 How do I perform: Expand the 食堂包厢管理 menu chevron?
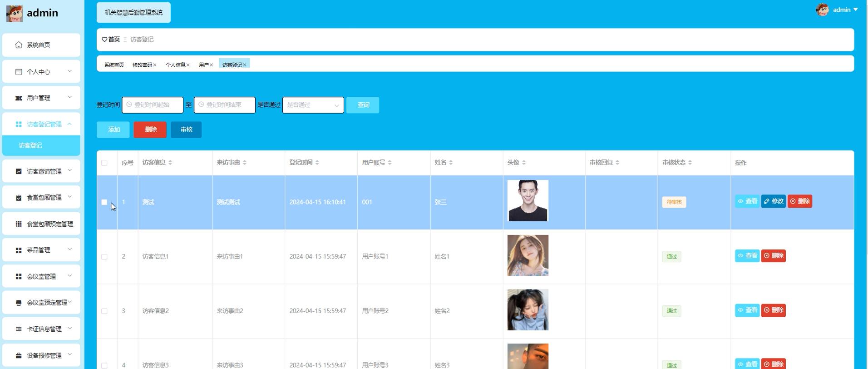tap(69, 196)
